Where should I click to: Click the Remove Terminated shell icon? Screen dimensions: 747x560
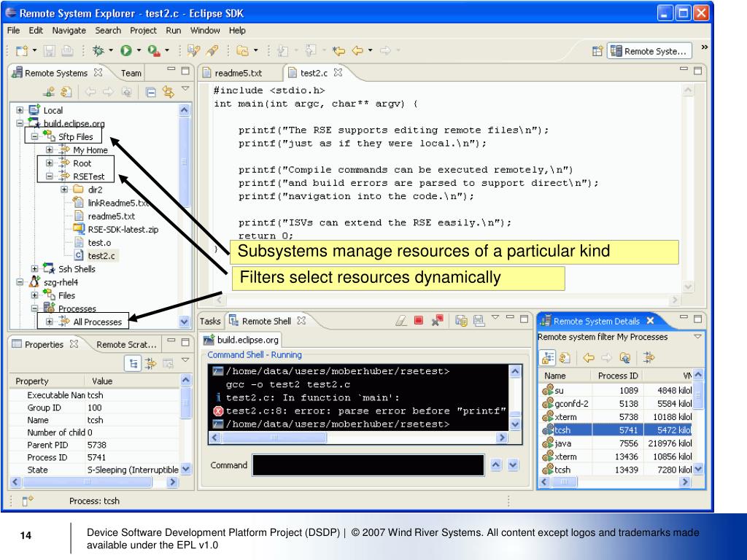coord(437,321)
